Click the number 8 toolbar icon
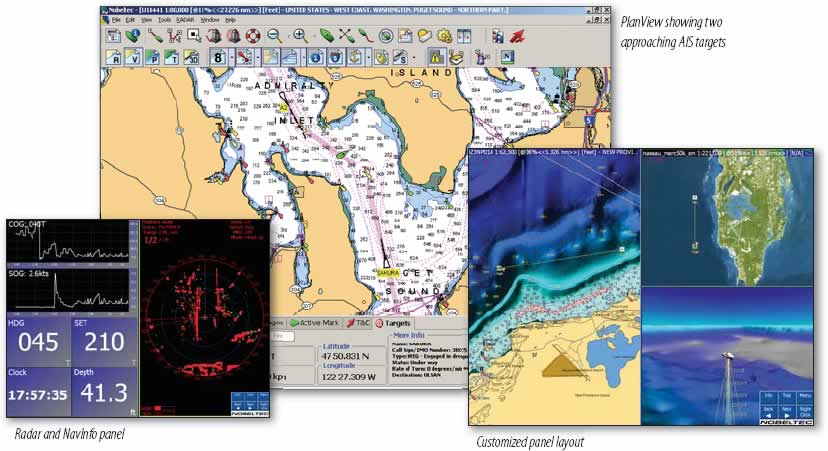This screenshot has height=451, width=828. click(x=217, y=58)
